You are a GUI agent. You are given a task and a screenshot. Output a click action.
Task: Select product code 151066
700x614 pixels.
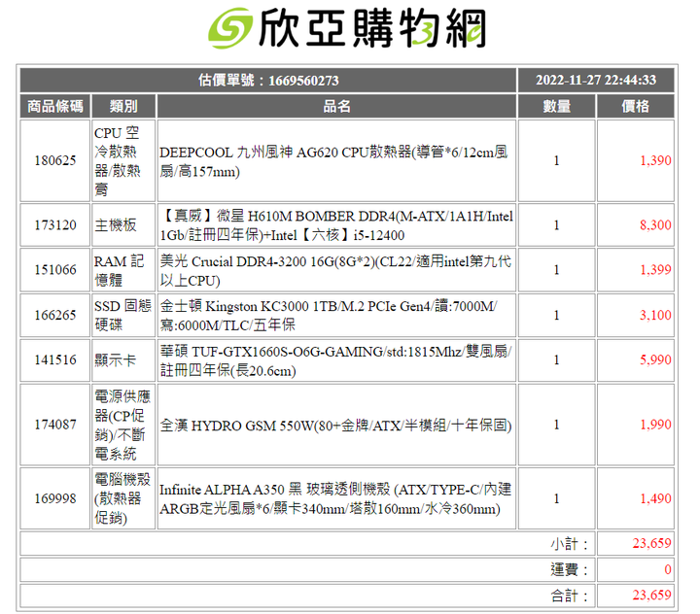[x=55, y=270]
